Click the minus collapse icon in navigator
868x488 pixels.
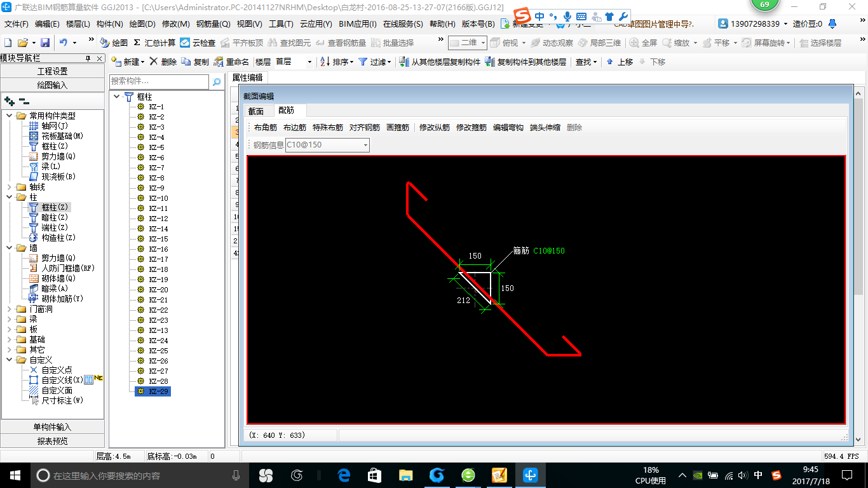click(24, 100)
